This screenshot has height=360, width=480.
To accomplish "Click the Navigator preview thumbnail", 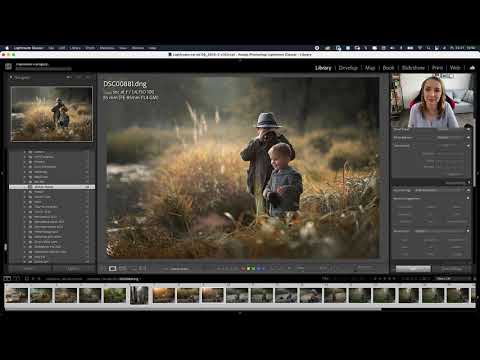I will (x=52, y=114).
